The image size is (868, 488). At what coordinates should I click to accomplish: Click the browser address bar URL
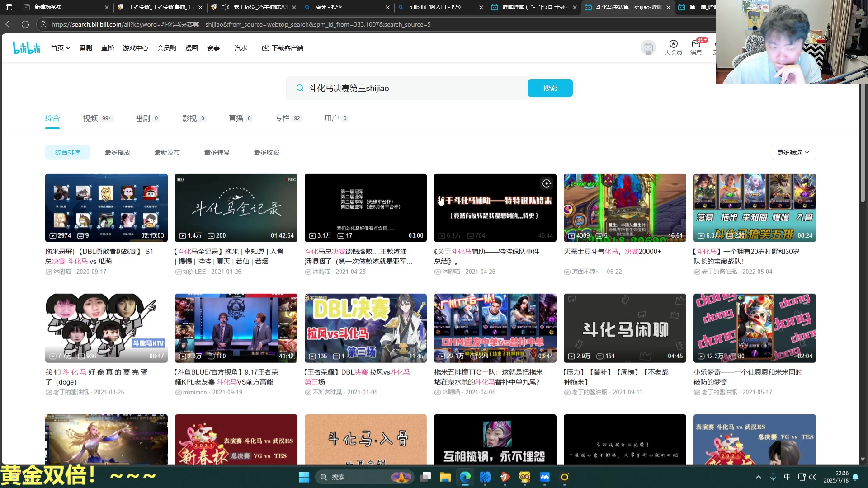241,24
